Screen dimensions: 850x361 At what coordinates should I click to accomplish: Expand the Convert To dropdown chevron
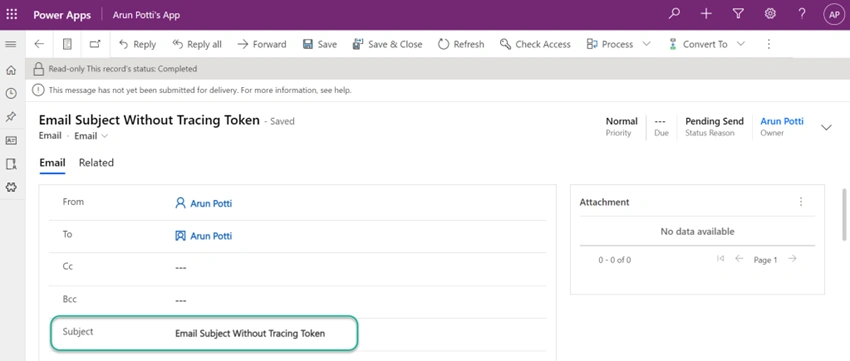click(740, 44)
